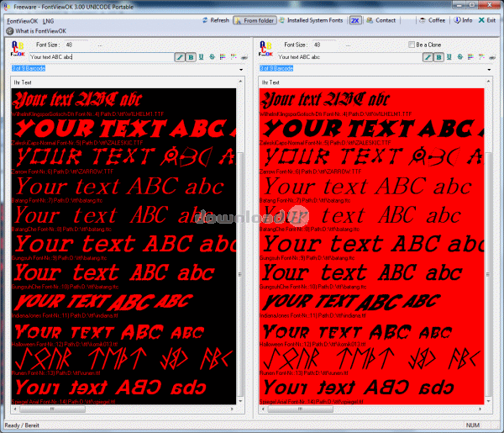Click the ABC FontOK logo in left pane
This screenshot has width=504, height=433.
(18, 49)
